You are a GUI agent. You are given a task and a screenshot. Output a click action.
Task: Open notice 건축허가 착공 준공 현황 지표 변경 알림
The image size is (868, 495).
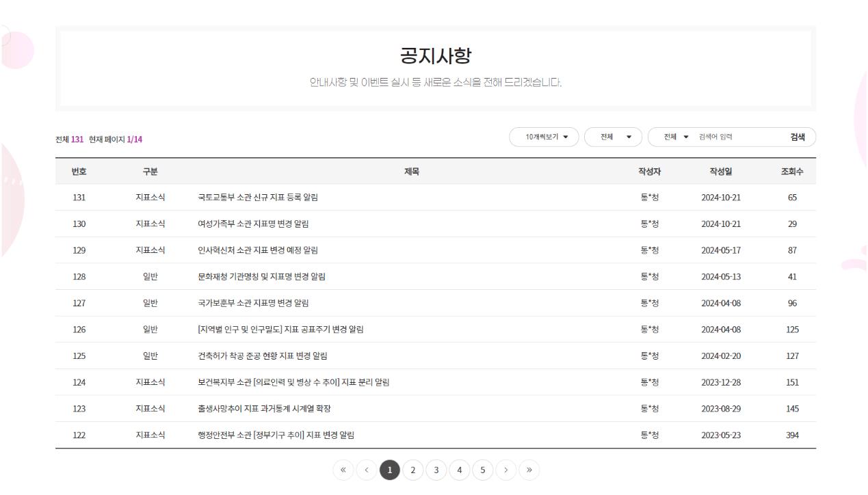[x=263, y=356]
